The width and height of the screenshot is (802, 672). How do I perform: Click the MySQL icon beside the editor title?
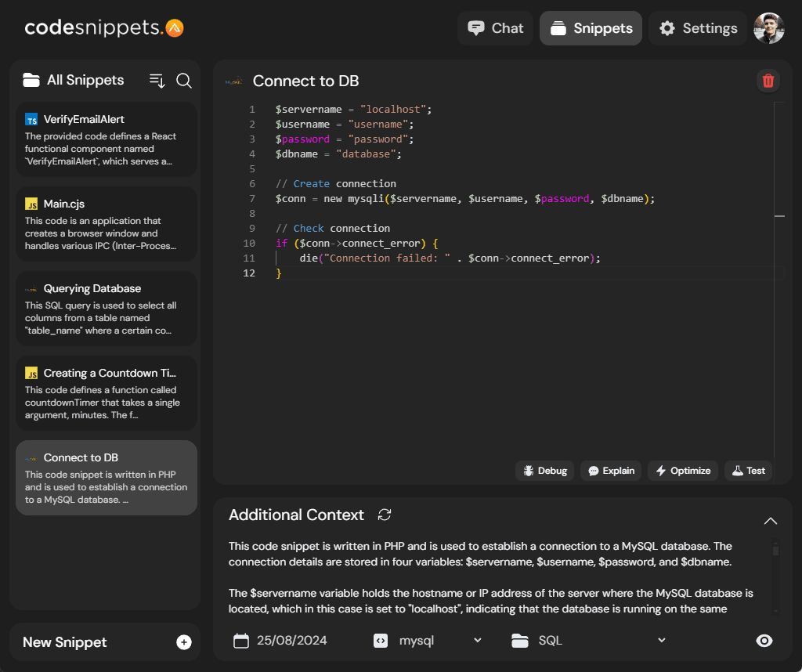tap(233, 81)
